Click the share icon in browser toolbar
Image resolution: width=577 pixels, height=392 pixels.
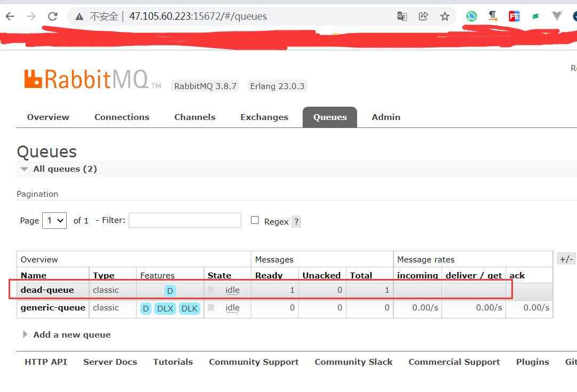423,16
